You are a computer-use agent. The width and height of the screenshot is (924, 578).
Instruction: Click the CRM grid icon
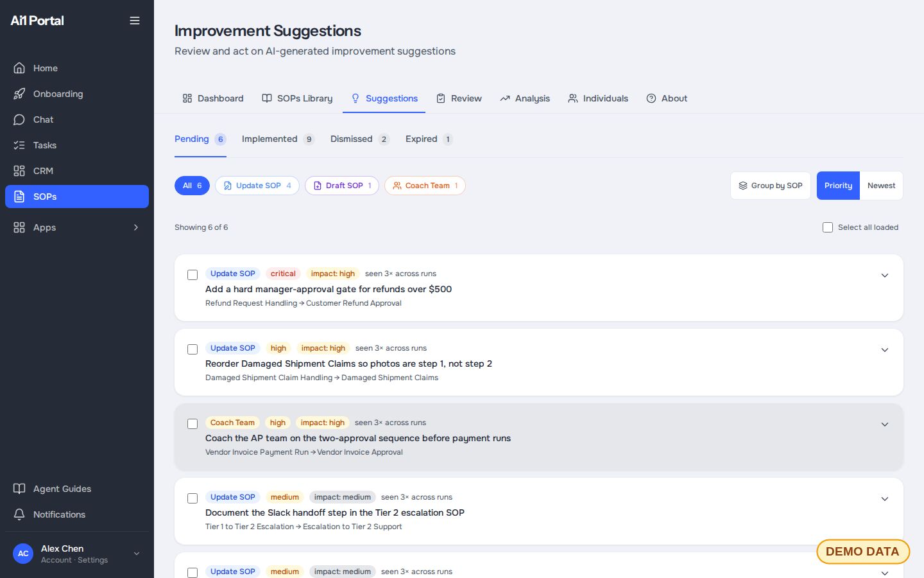click(19, 171)
